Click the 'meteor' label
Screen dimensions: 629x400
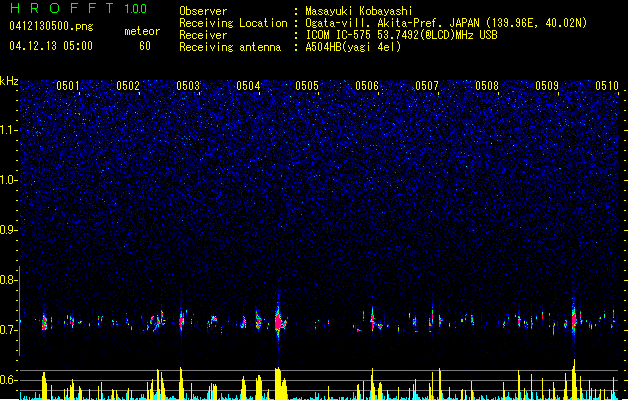pos(142,31)
